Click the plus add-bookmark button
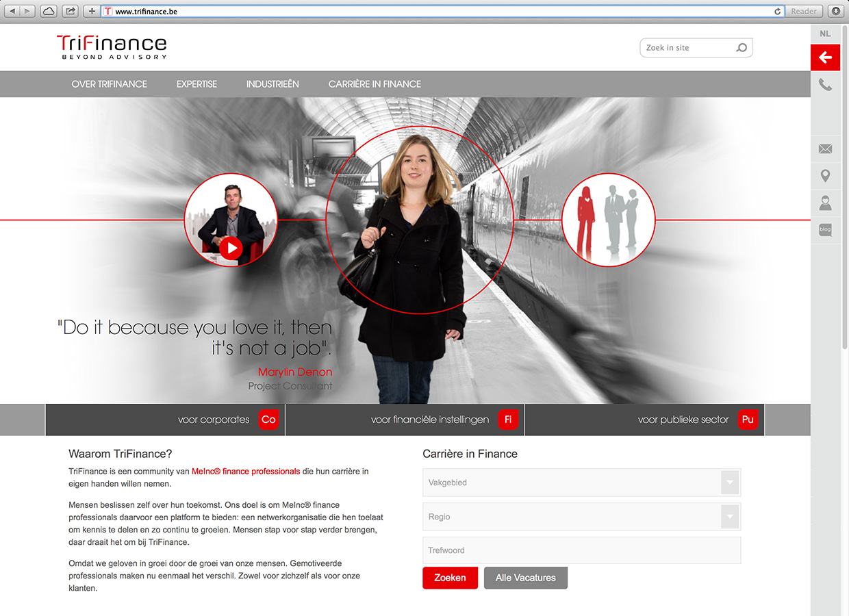The height and width of the screenshot is (616, 849). point(92,11)
